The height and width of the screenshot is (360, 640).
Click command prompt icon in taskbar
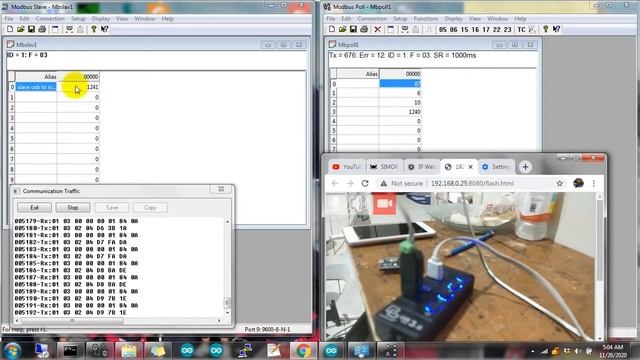pyautogui.click(x=70, y=351)
